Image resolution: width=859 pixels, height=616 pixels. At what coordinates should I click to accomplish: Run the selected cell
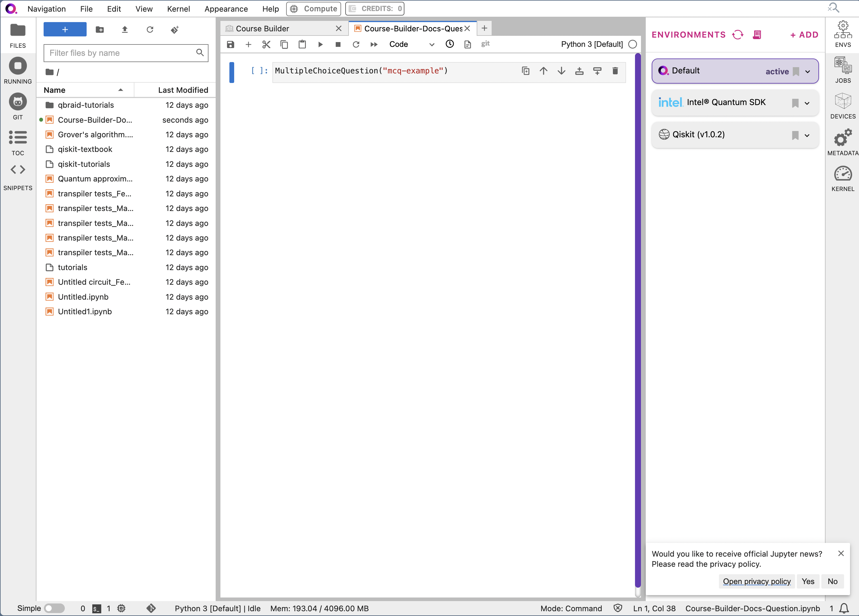coord(320,44)
